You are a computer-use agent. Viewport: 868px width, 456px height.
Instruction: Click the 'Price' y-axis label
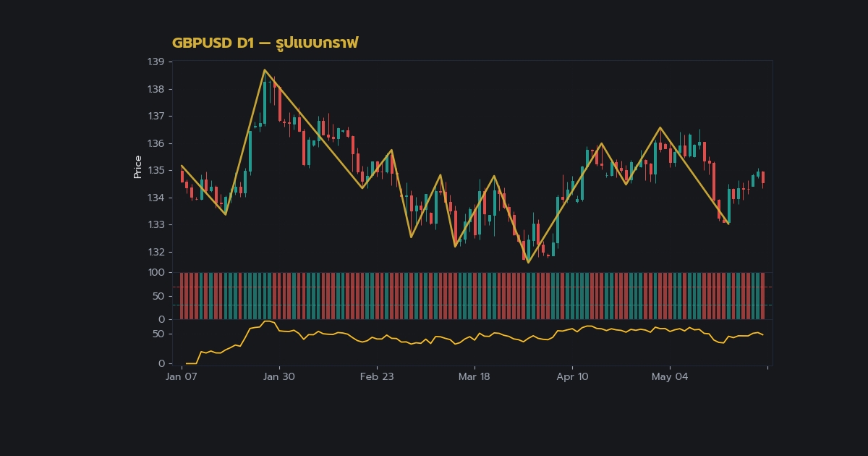point(137,166)
